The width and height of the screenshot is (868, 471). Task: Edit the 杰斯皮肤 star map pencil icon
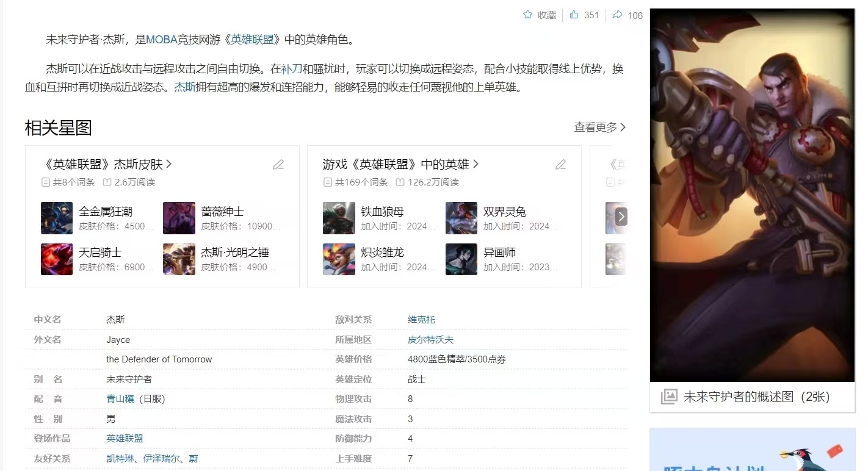coord(278,164)
